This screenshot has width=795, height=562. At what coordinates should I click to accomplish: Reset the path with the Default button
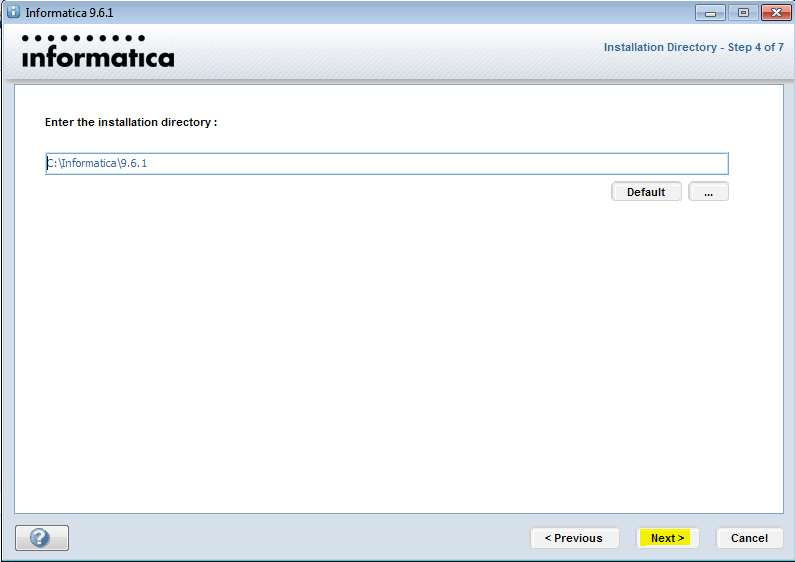pos(646,192)
